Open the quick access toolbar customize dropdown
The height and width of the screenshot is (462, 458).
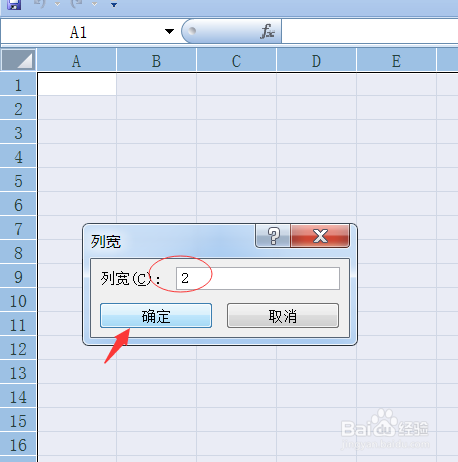[114, 5]
